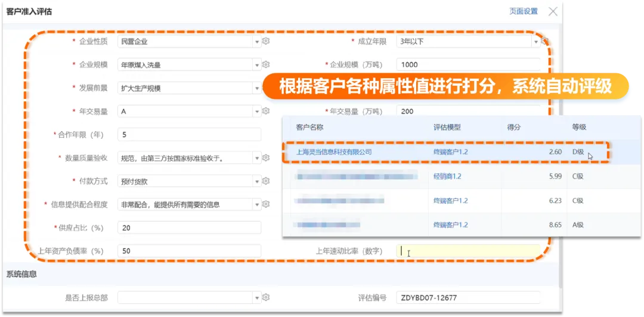Image resolution: width=644 pixels, height=317 pixels.
Task: Click the gear icon beside 付款方式
Action: coord(266,181)
